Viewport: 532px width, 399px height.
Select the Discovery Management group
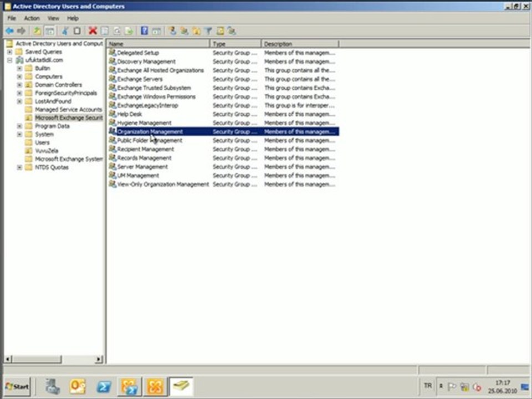pos(146,62)
